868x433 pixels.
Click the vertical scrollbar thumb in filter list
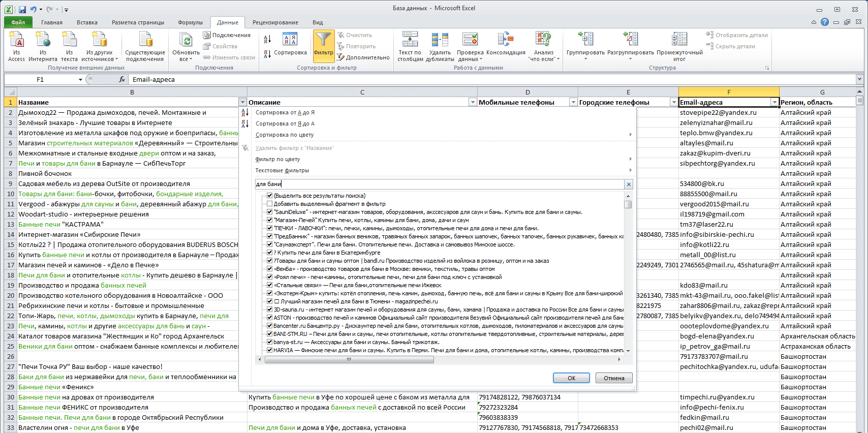628,204
